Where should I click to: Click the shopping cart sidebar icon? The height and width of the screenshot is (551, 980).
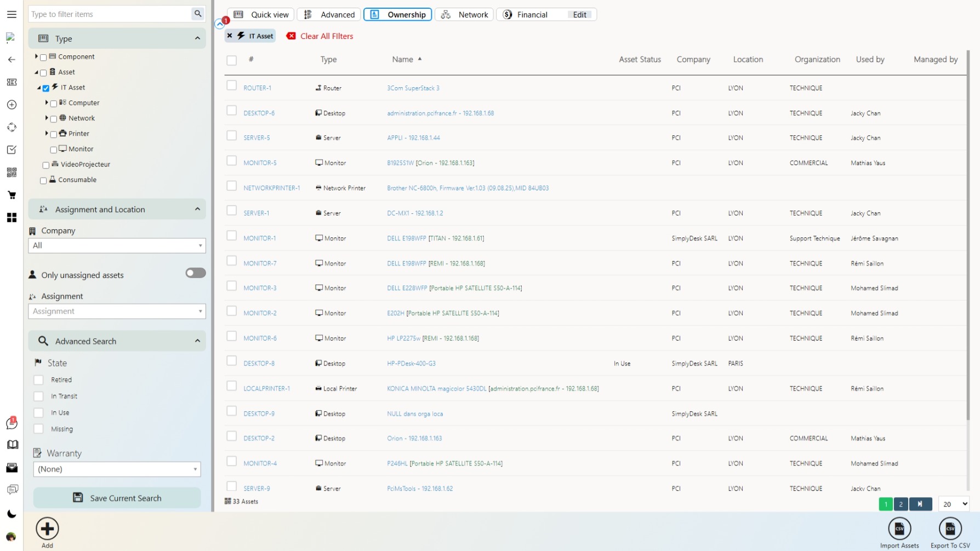coord(12,195)
